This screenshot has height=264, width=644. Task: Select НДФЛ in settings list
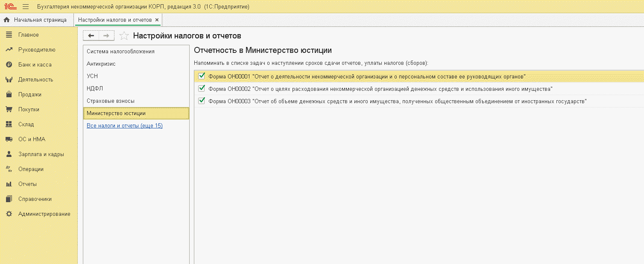pos(136,88)
